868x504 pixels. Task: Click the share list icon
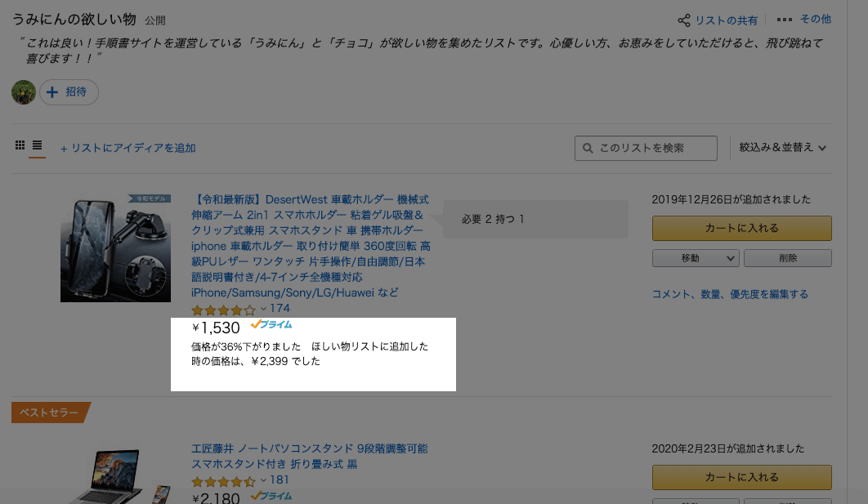pos(684,20)
